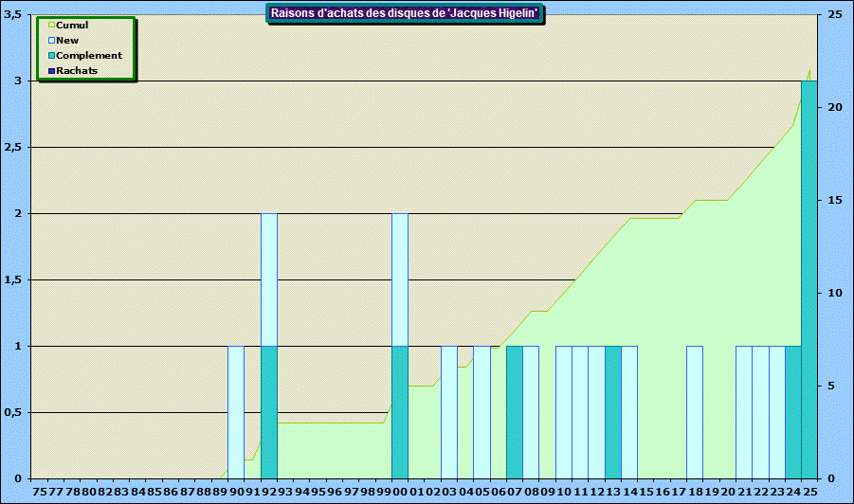Click the teal Complement bar for year 92
Screen dimensions: 854x504
(269, 412)
